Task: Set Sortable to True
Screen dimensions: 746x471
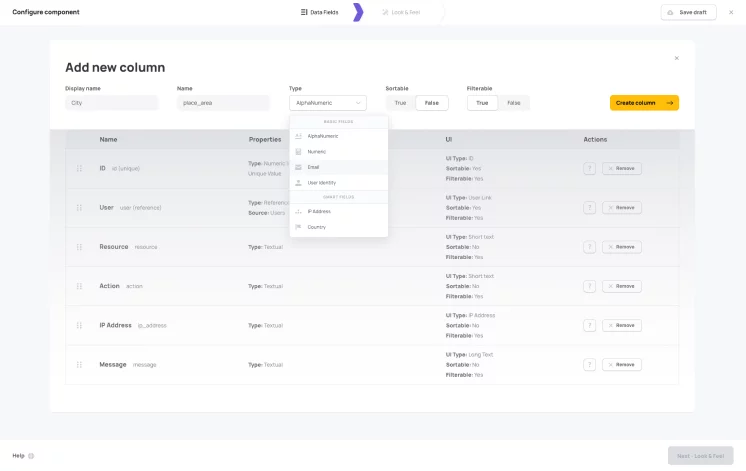Action: [x=400, y=103]
